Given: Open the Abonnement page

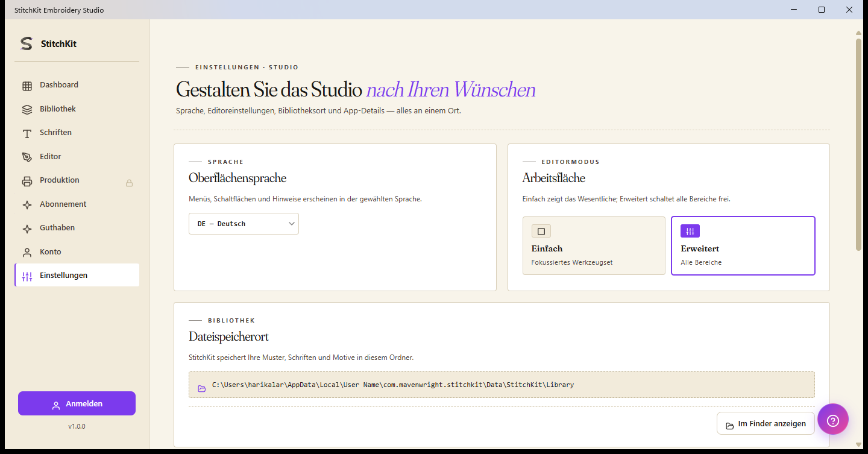Looking at the screenshot, I should click(x=77, y=204).
